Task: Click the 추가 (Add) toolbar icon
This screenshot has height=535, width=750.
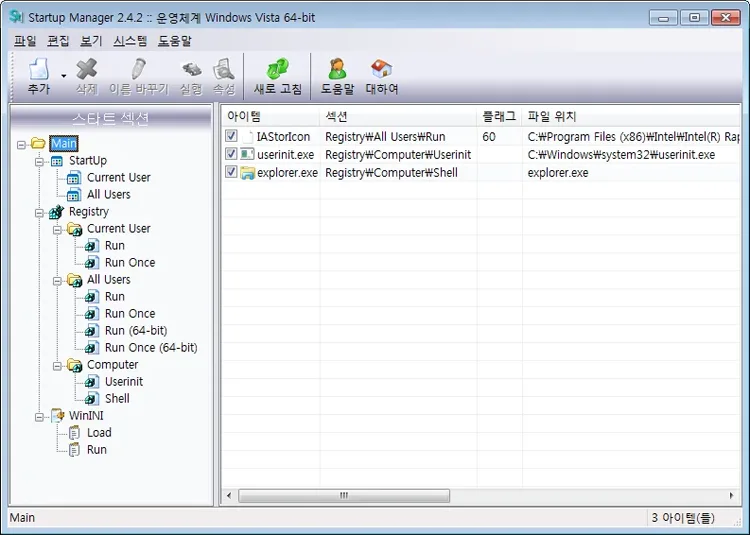Action: click(39, 70)
